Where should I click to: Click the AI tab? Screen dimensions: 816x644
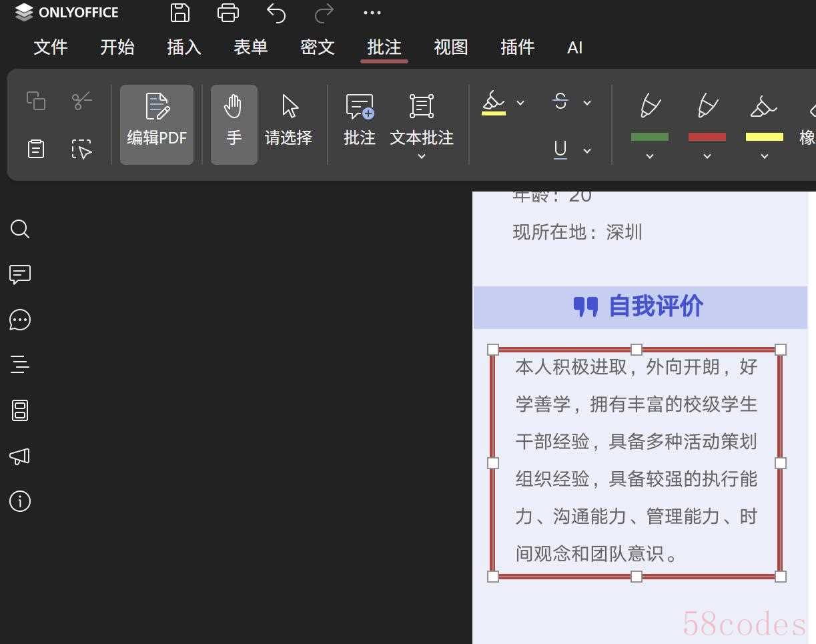point(574,47)
